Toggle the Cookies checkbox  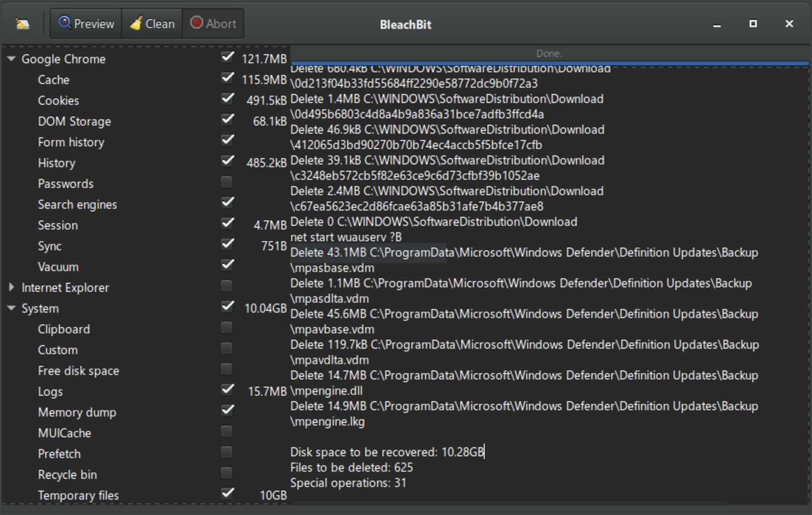(x=227, y=98)
